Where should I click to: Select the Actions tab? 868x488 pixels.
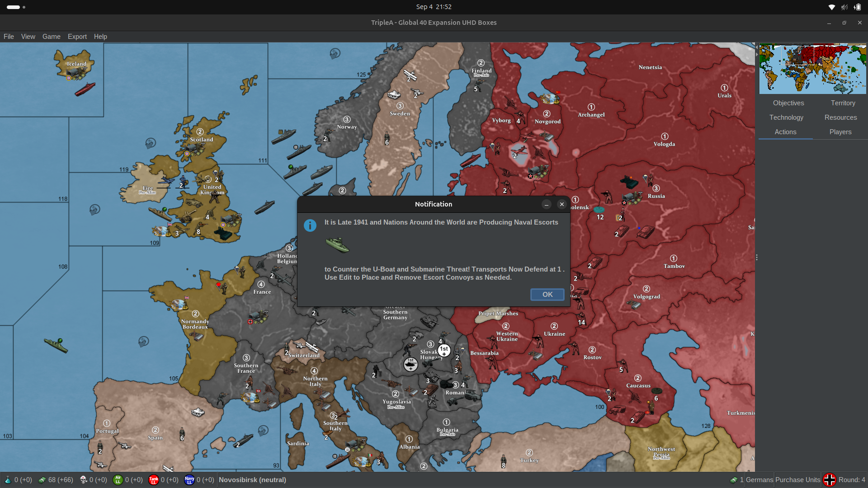pyautogui.click(x=785, y=132)
